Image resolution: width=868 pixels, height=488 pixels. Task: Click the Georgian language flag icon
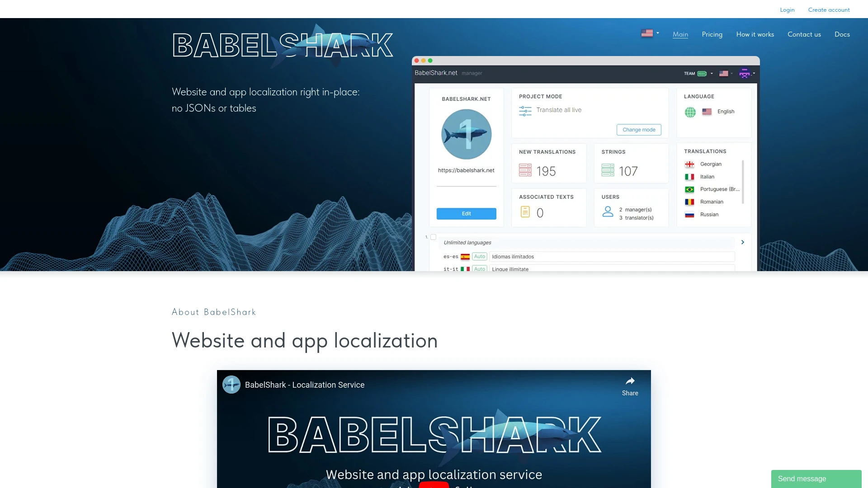[689, 164]
